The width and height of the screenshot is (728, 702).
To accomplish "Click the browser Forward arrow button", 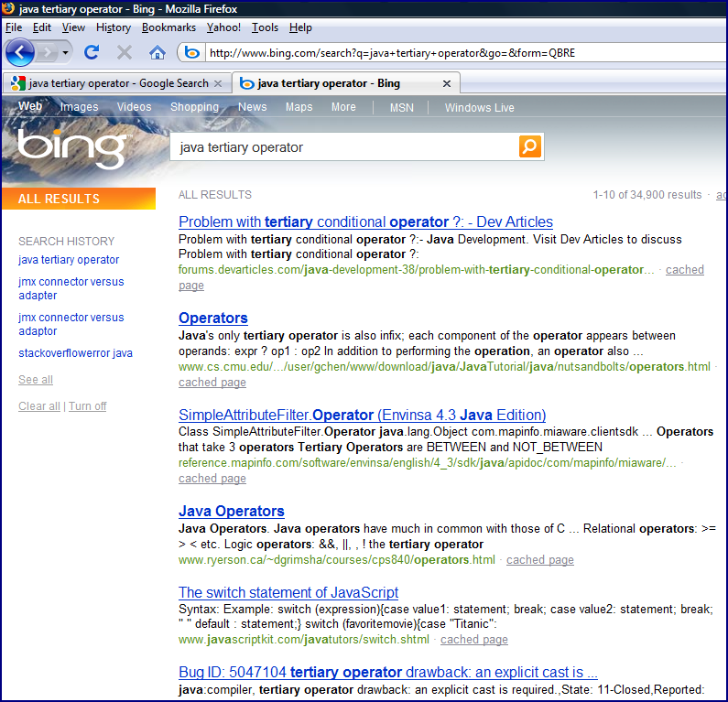I will pos(47,52).
